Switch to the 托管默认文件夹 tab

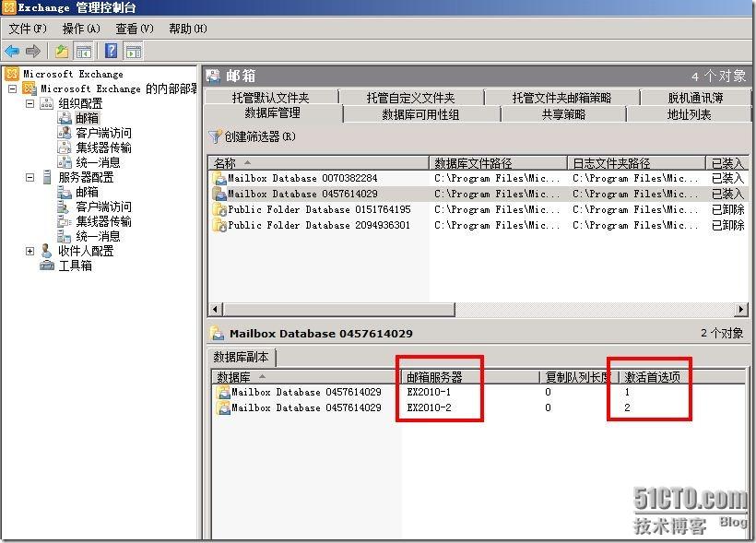pos(271,98)
